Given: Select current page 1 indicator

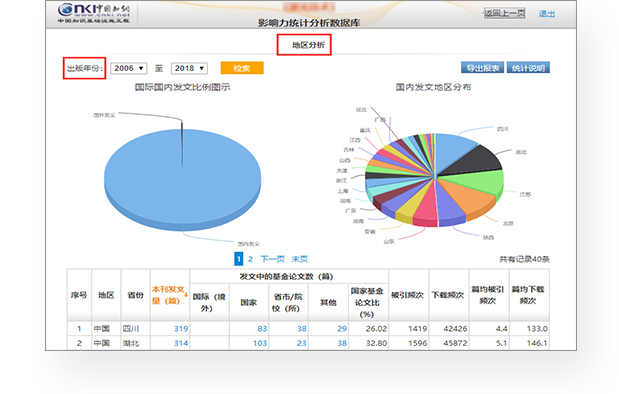Looking at the screenshot, I should pos(238,259).
